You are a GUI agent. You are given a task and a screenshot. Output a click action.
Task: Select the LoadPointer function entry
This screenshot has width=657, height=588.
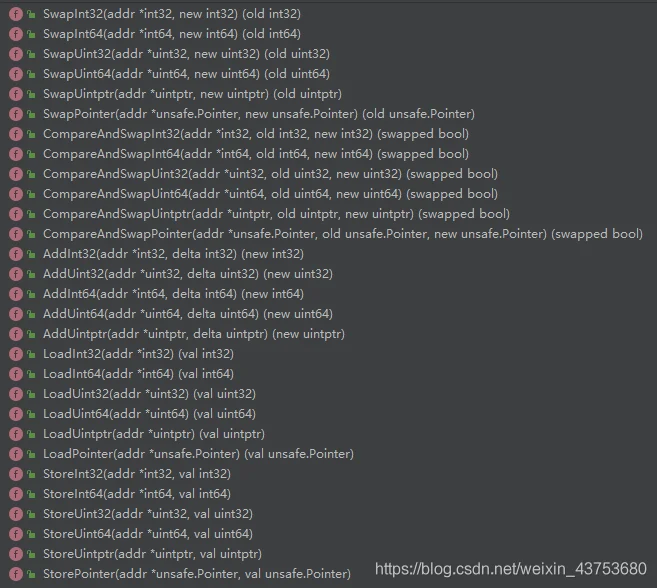pos(199,454)
